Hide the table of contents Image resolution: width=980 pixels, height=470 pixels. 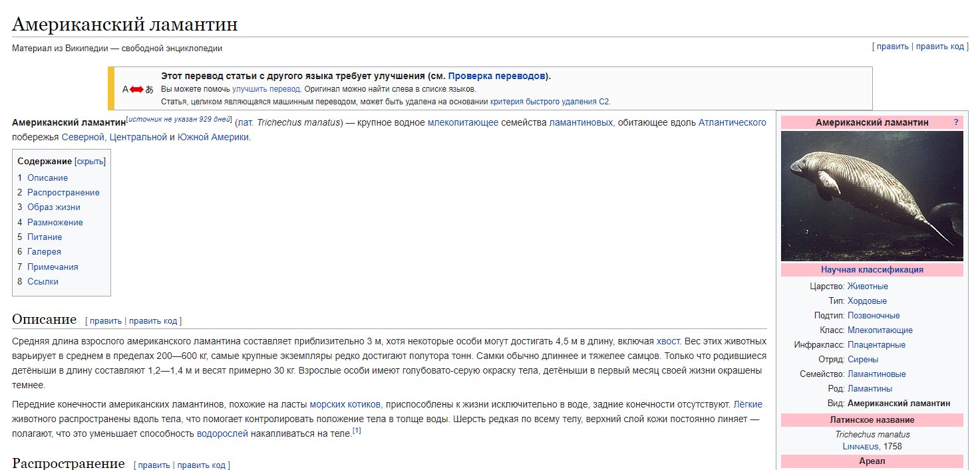tap(90, 162)
